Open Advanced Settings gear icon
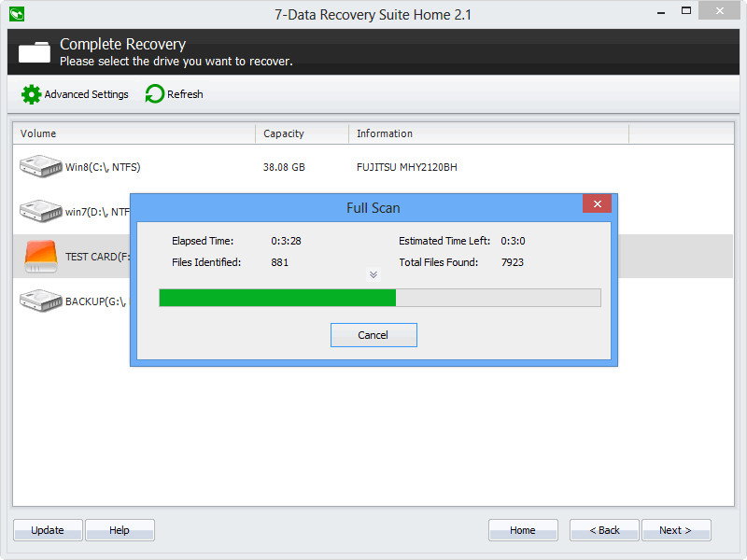The width and height of the screenshot is (747, 560). pos(31,94)
